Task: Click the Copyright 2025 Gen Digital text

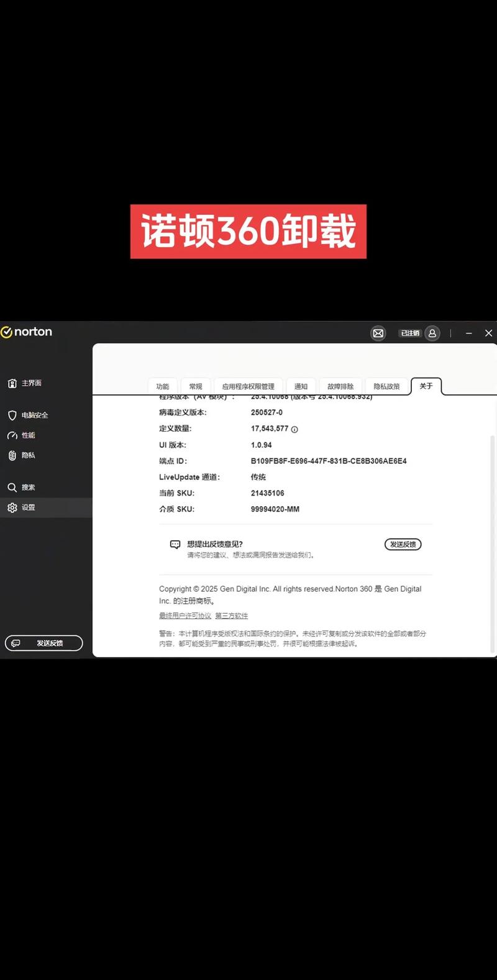Action: pyautogui.click(x=290, y=595)
